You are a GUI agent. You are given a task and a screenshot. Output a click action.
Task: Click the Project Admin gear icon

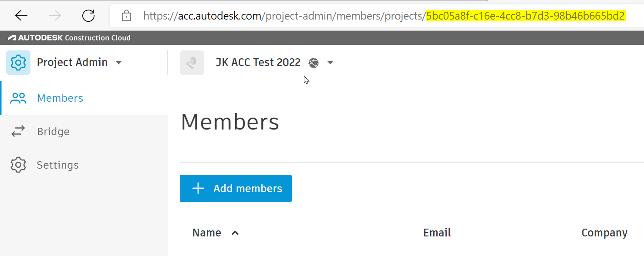tap(18, 63)
